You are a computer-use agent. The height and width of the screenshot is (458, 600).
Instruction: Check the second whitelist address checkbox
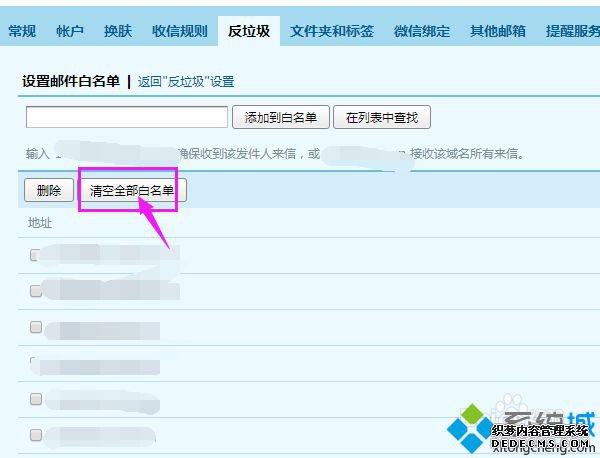(36, 291)
